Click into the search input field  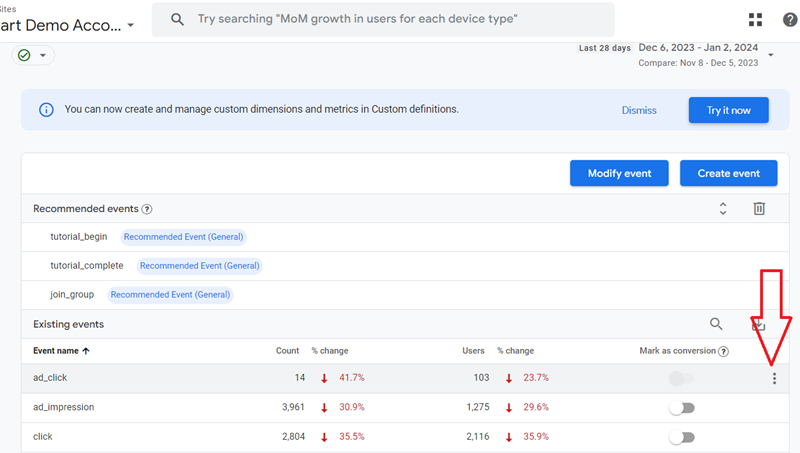[383, 19]
